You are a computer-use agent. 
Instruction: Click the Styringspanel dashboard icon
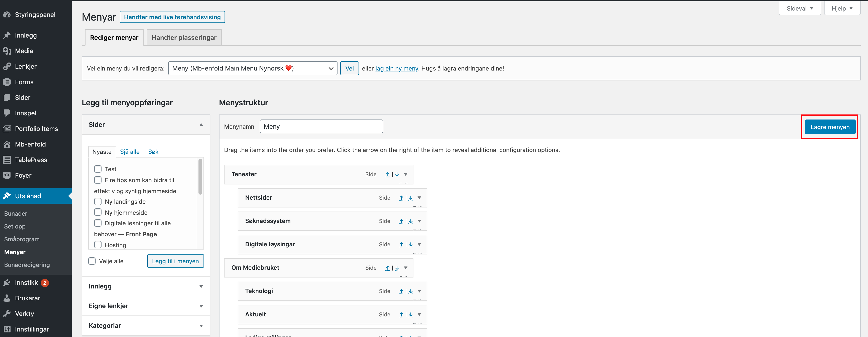[7, 14]
